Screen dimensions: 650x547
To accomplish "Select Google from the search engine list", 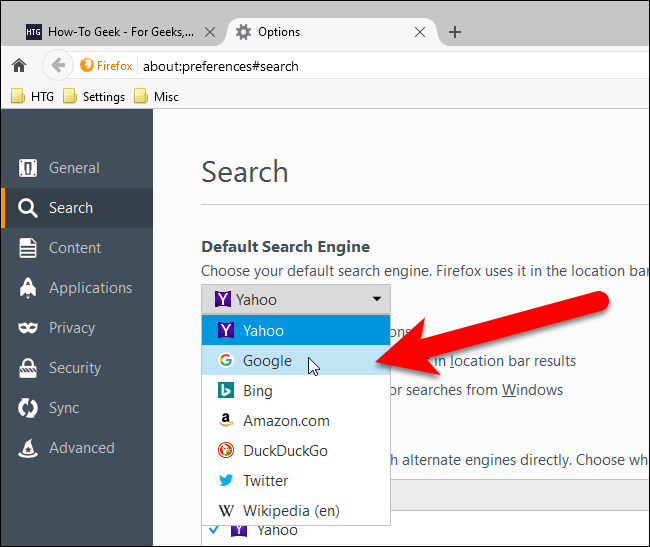I will 267,361.
